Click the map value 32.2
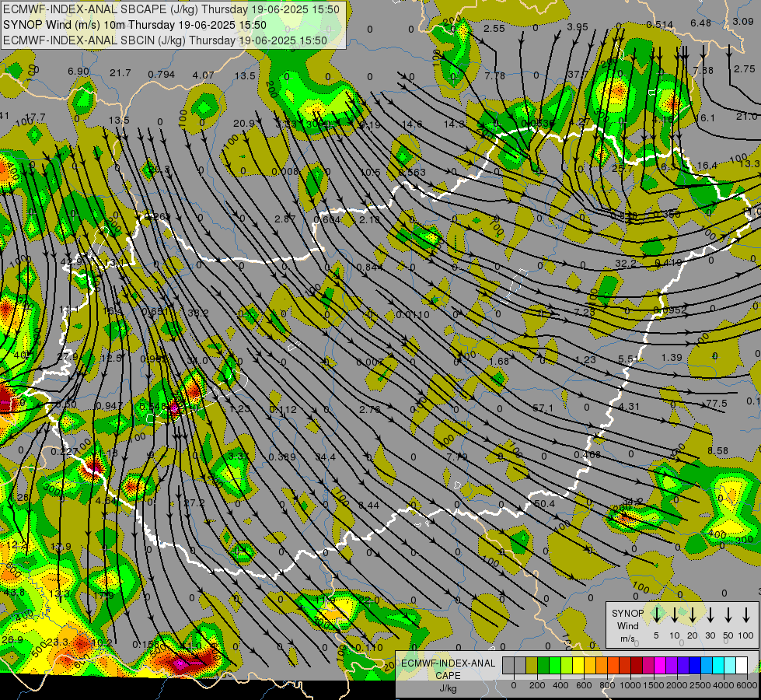 click(626, 264)
